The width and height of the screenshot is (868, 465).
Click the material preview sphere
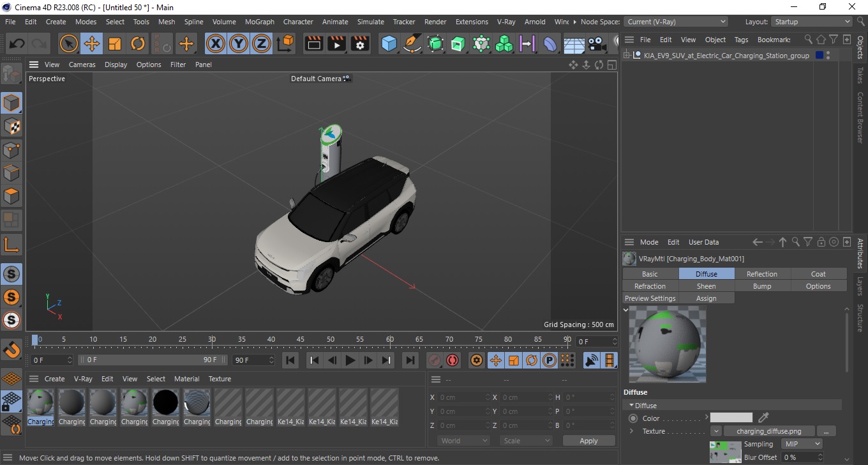pyautogui.click(x=667, y=344)
